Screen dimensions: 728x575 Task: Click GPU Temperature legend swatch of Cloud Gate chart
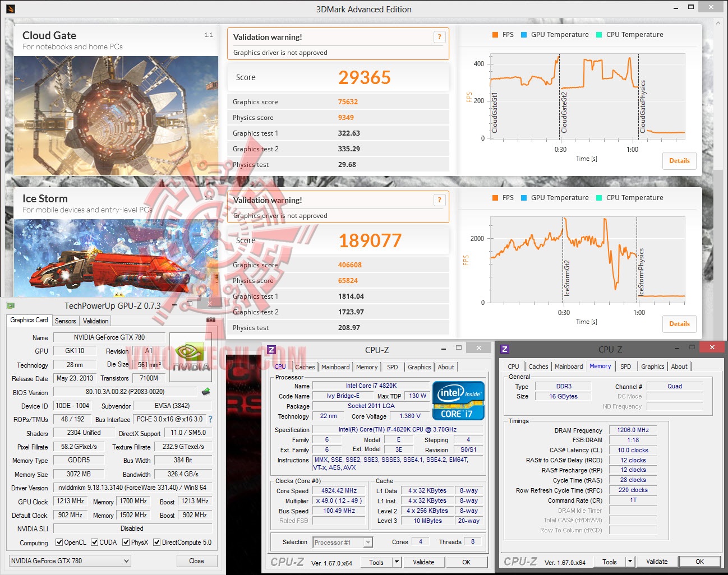(x=524, y=35)
